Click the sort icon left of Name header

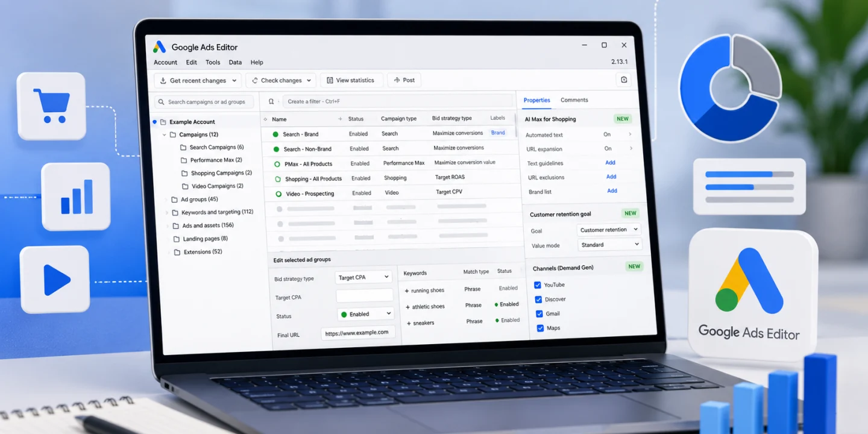[x=266, y=119]
